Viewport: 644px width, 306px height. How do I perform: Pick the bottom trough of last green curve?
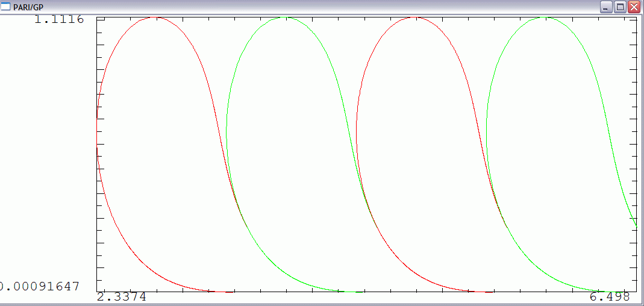click(608, 291)
